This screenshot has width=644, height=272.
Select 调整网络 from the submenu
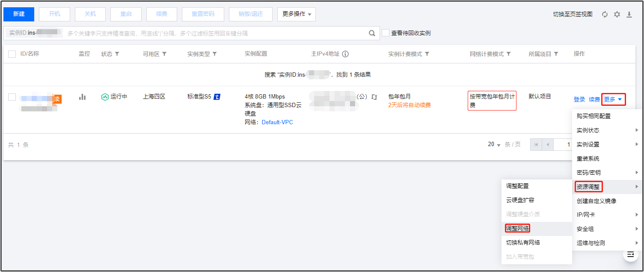click(517, 228)
